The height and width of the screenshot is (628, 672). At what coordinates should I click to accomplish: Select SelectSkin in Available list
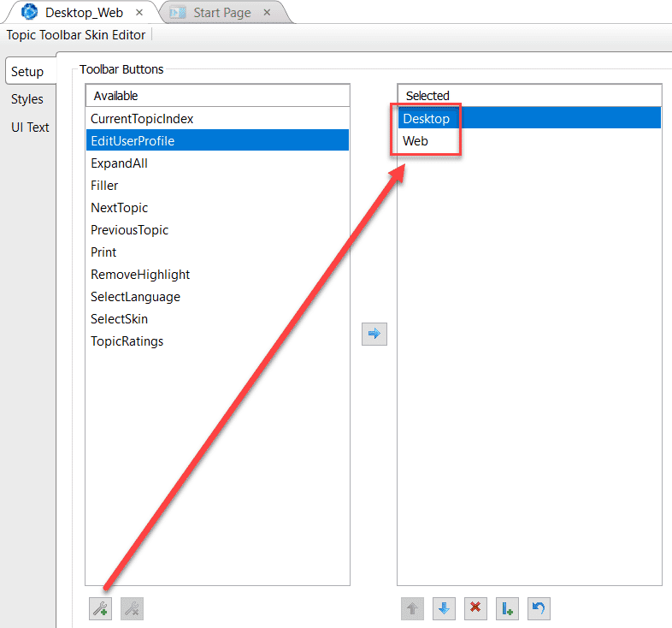pos(218,319)
